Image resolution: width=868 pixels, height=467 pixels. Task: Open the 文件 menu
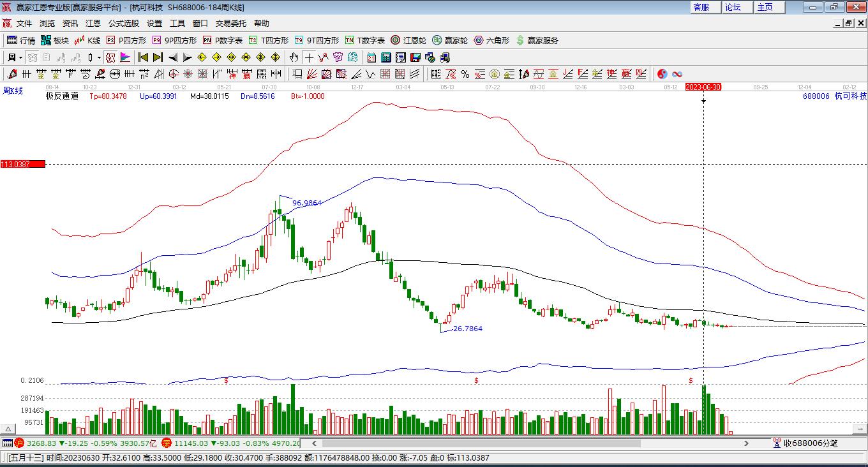click(x=24, y=23)
